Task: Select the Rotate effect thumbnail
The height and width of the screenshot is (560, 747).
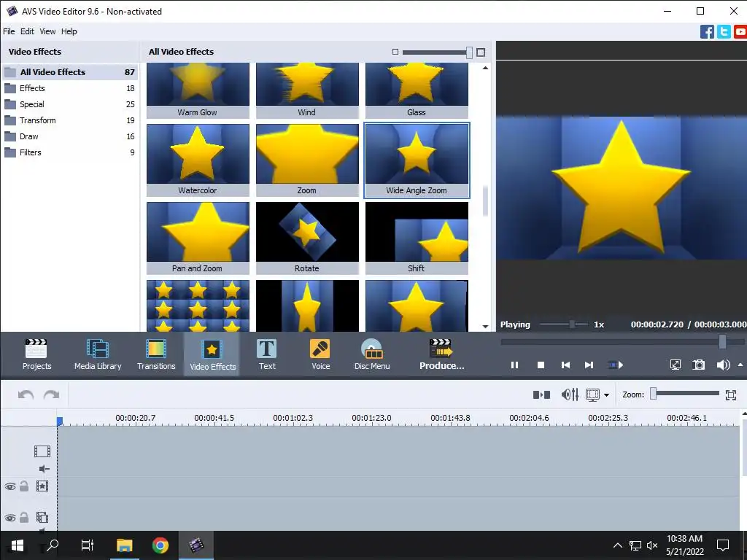Action: coord(307,238)
